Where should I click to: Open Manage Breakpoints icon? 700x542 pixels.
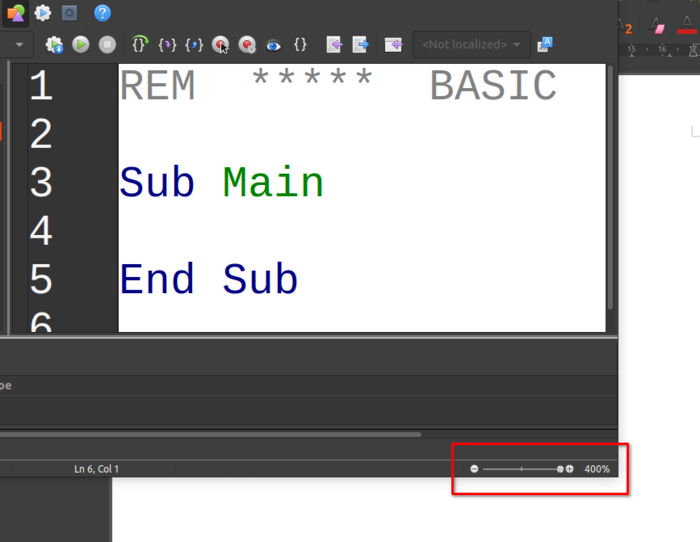coord(247,45)
